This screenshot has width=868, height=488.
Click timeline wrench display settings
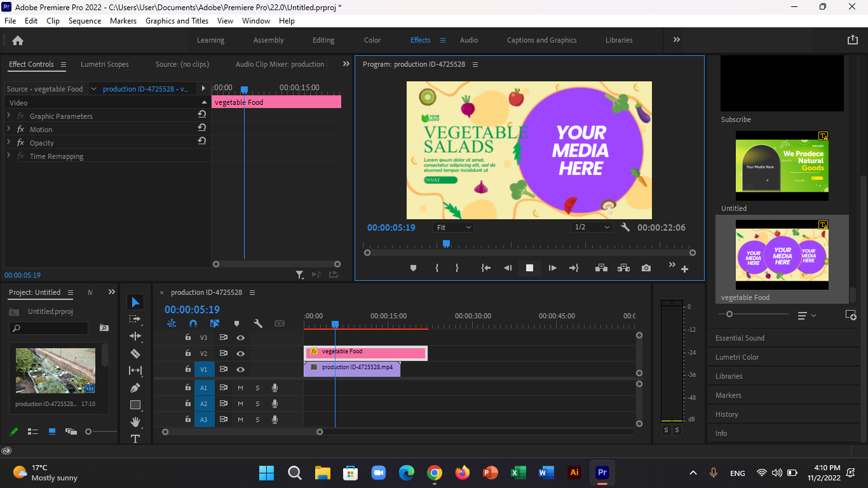(258, 323)
